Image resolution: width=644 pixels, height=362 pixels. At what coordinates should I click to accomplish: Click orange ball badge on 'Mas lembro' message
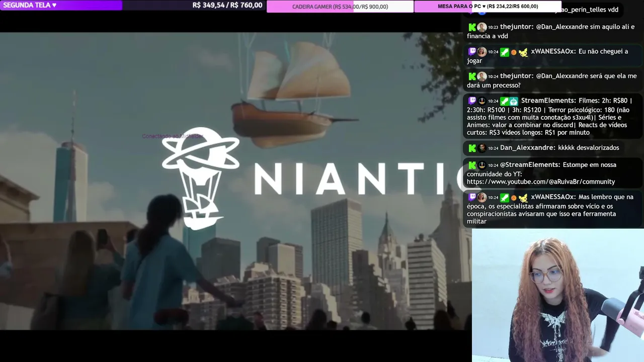coord(514,198)
